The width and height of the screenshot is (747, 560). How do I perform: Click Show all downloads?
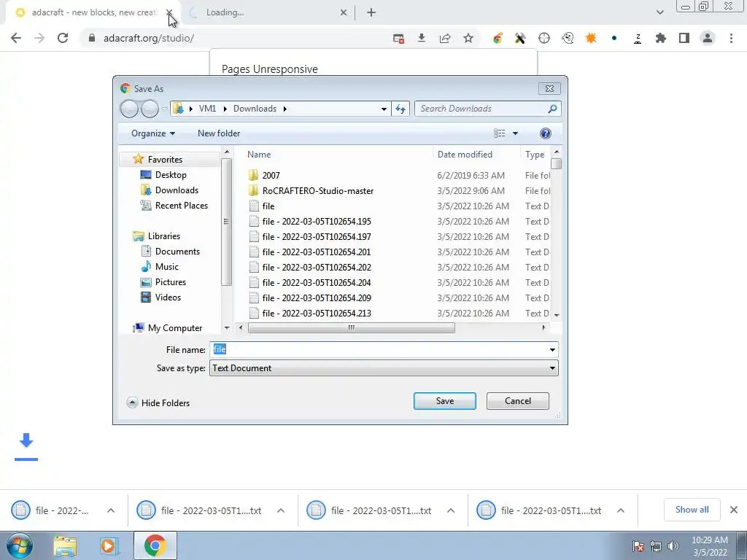(x=692, y=510)
